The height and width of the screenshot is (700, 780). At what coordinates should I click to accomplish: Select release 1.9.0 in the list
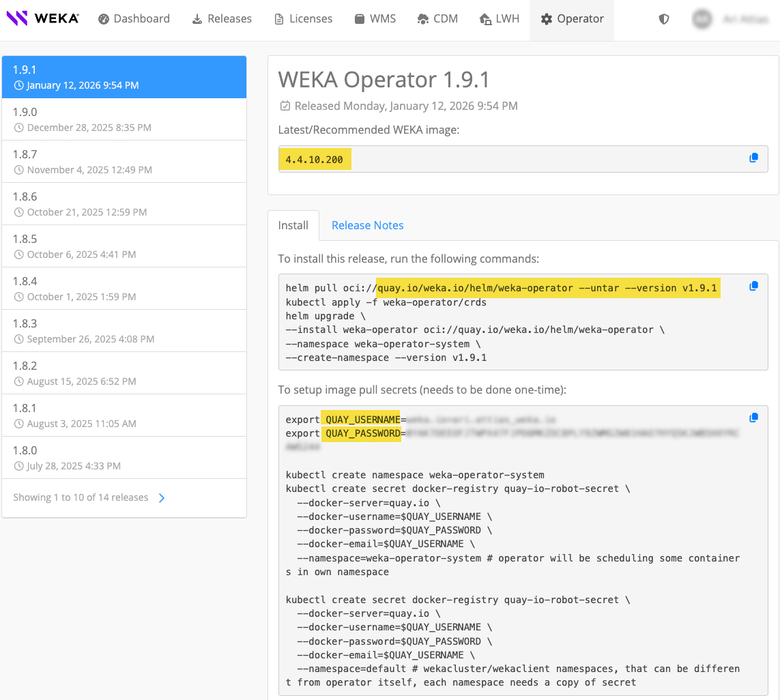[x=124, y=119]
